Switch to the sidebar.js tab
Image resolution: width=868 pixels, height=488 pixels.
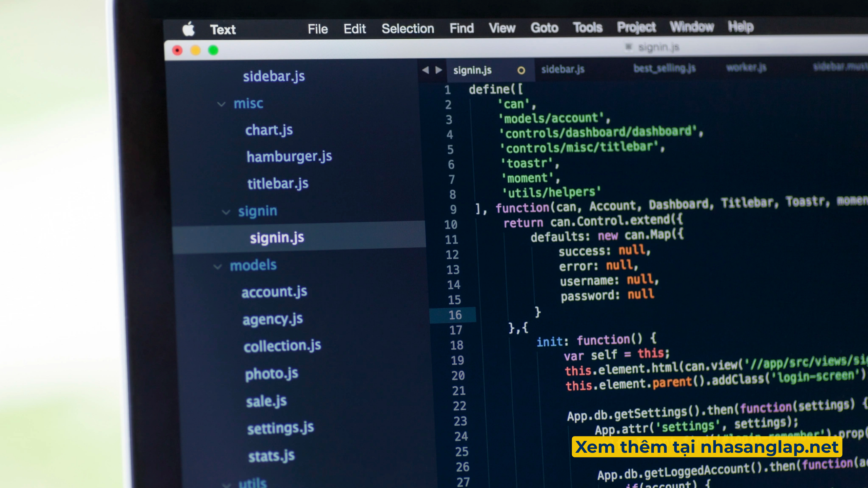coord(563,69)
